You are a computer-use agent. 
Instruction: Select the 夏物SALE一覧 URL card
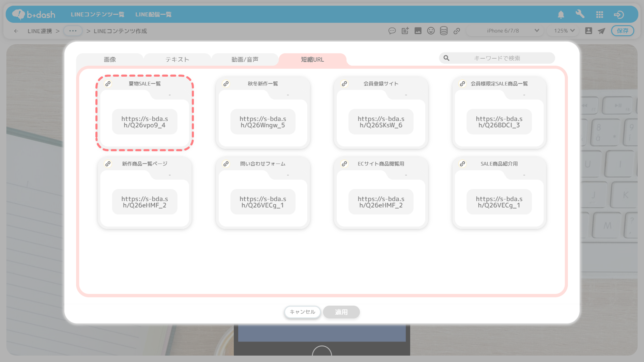145,113
